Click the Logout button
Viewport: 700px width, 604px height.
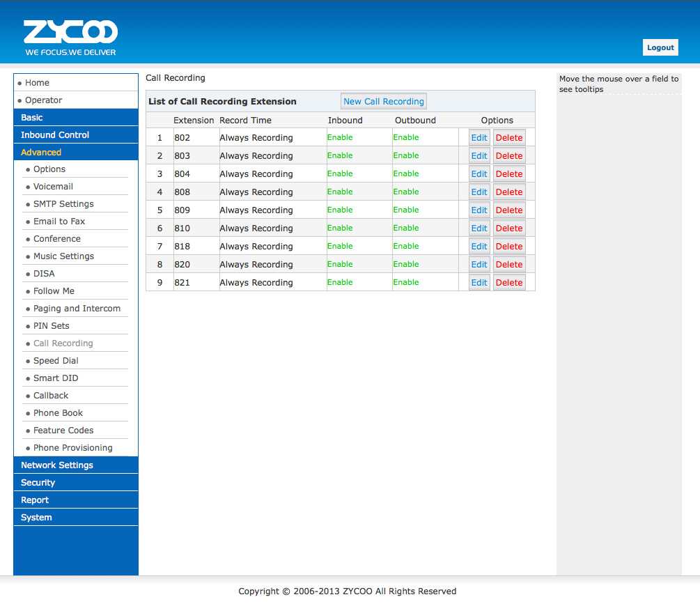click(660, 47)
